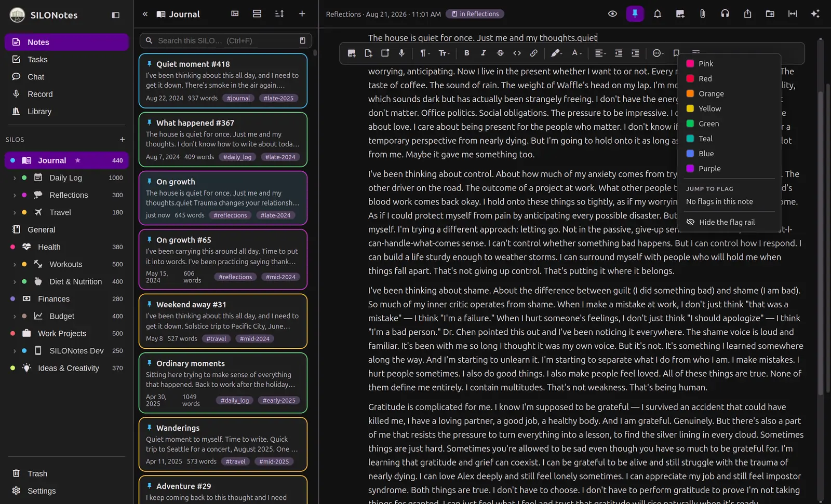
Task: Toggle full-width editor layout
Action: 793,14
